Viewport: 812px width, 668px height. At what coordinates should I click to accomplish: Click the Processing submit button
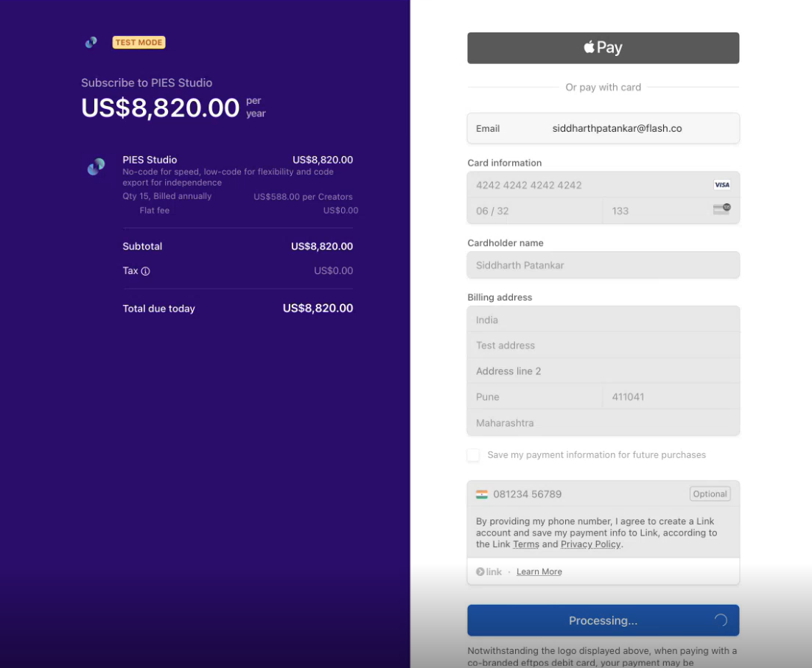(603, 620)
